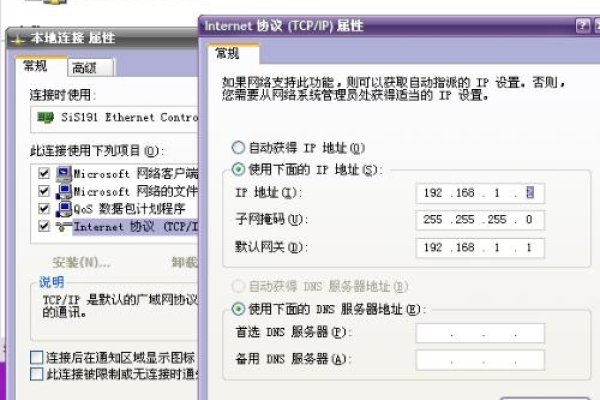Select Microsoft 网络客户端 list row text
The height and width of the screenshot is (400, 600).
(135, 174)
